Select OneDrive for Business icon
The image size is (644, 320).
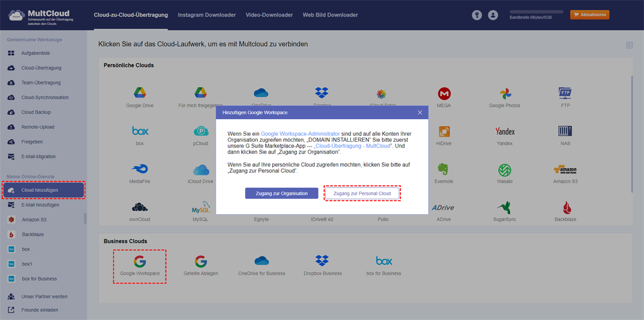(x=261, y=261)
